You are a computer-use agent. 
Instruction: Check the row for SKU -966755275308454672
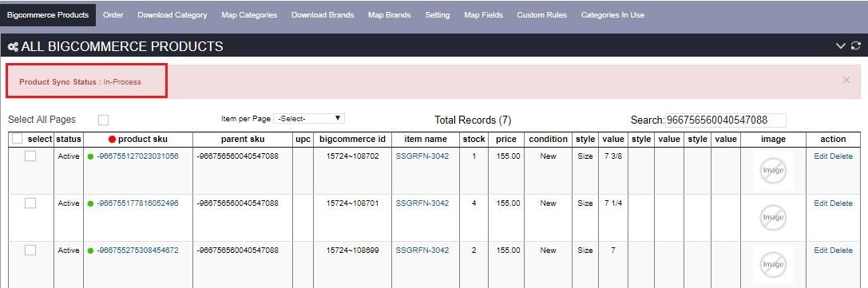click(30, 251)
